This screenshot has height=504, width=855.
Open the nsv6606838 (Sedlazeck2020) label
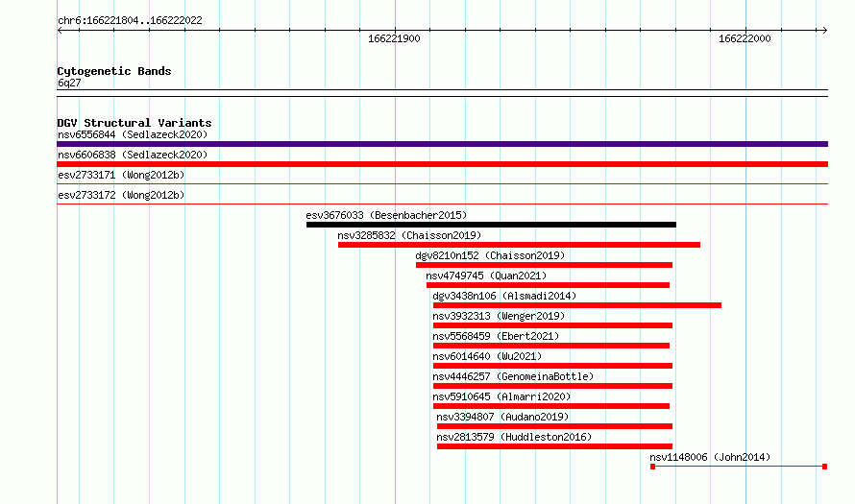coord(133,155)
